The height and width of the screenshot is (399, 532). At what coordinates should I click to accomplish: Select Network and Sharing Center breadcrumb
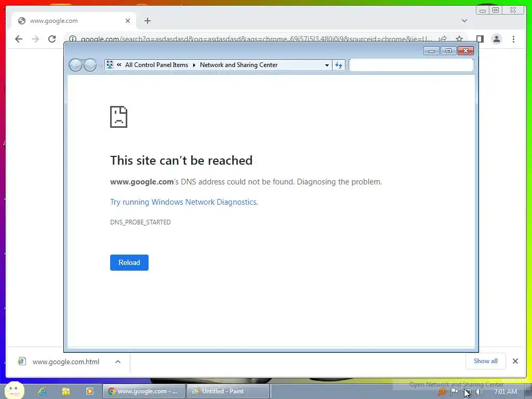point(238,65)
